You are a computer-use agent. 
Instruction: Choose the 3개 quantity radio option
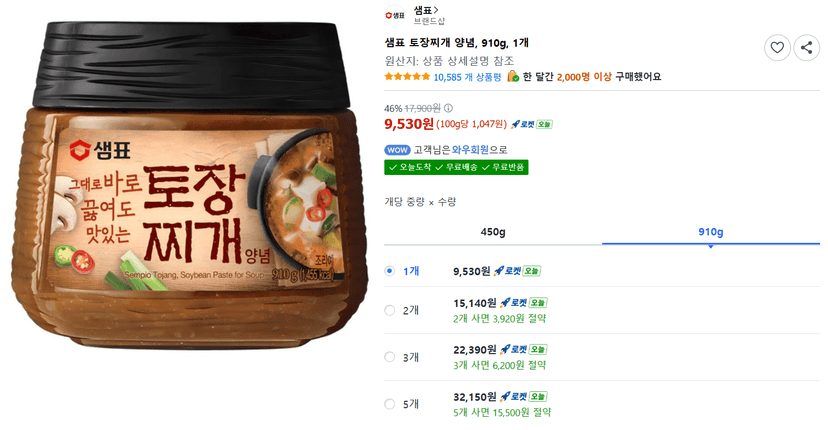(390, 357)
